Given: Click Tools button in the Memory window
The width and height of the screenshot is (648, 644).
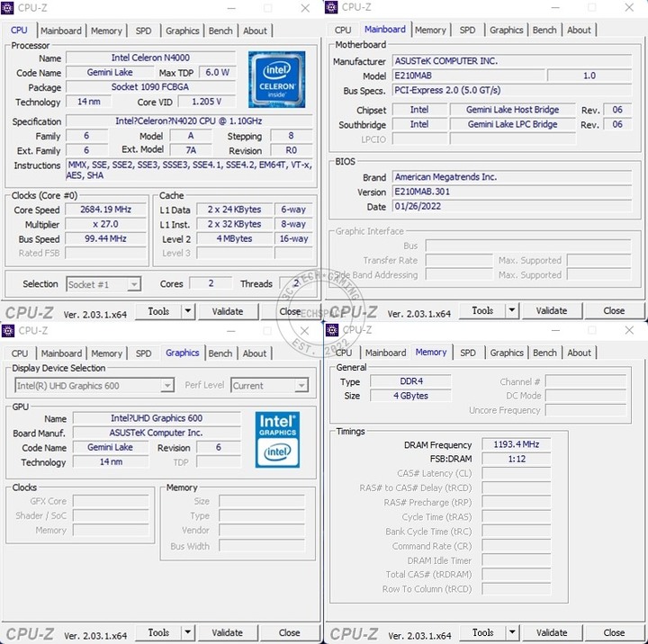Looking at the screenshot, I should coord(482,632).
